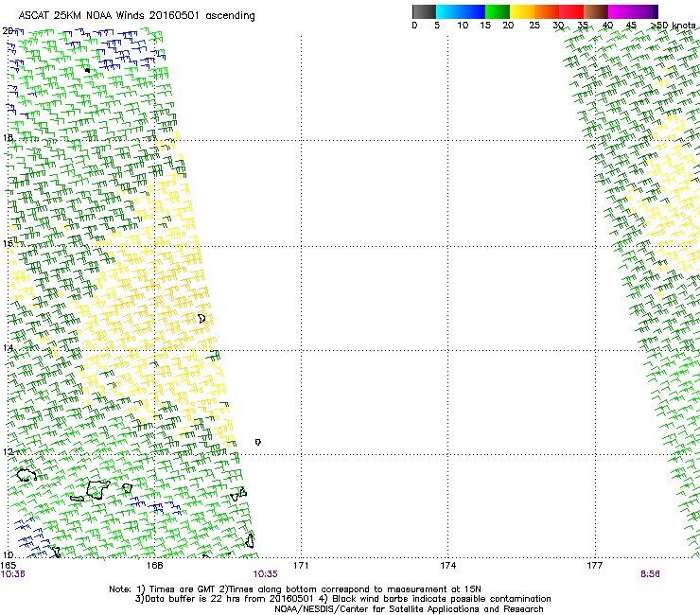The height and width of the screenshot is (615, 700).
Task: Click the cyan-to-blue 5-15 knots color bar segment
Action: pyautogui.click(x=461, y=11)
